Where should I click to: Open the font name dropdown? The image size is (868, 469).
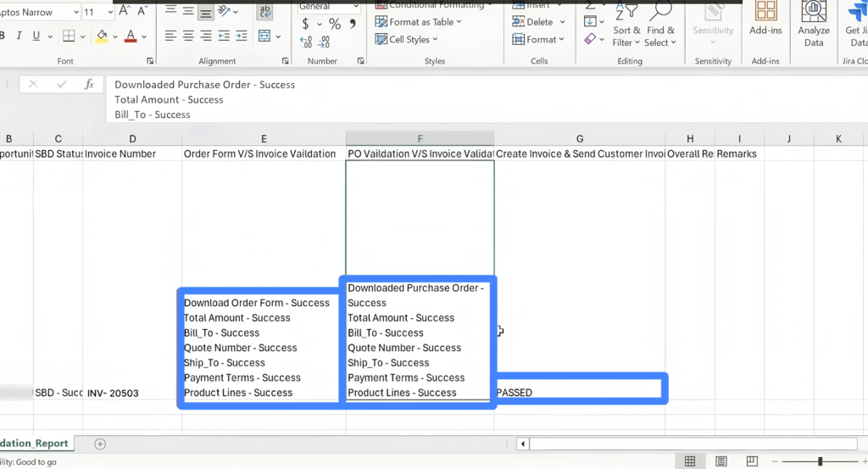click(x=75, y=12)
